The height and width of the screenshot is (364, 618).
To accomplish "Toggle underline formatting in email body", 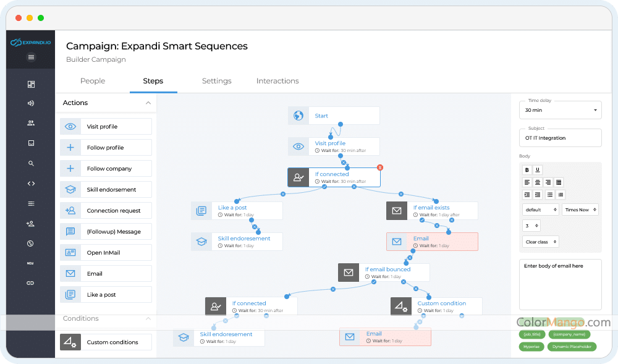I will tap(537, 170).
